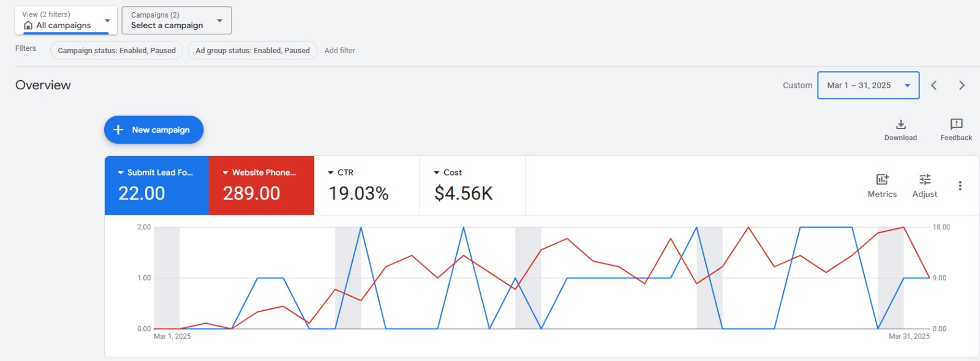Screen dimensions: 980x361
Task: Go to the next date range arrow
Action: (x=962, y=86)
